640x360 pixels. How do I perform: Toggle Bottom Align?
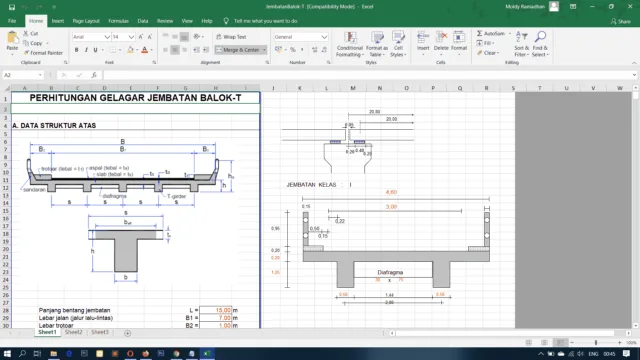coord(184,37)
